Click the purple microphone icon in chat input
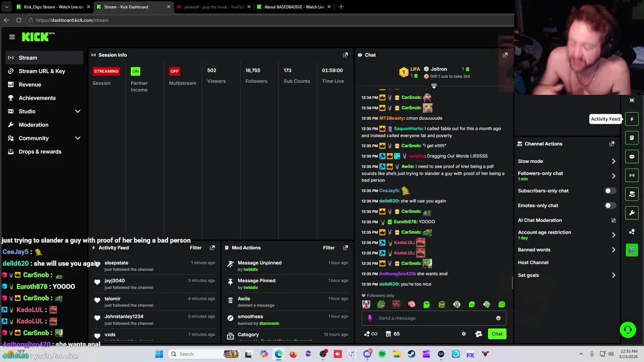The height and width of the screenshot is (362, 644). [370, 318]
